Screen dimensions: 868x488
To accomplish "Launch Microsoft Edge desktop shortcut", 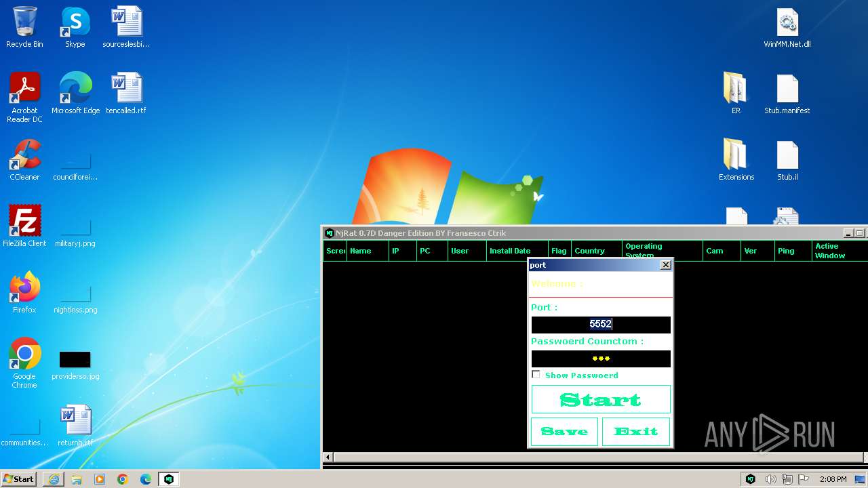I will (x=75, y=94).
